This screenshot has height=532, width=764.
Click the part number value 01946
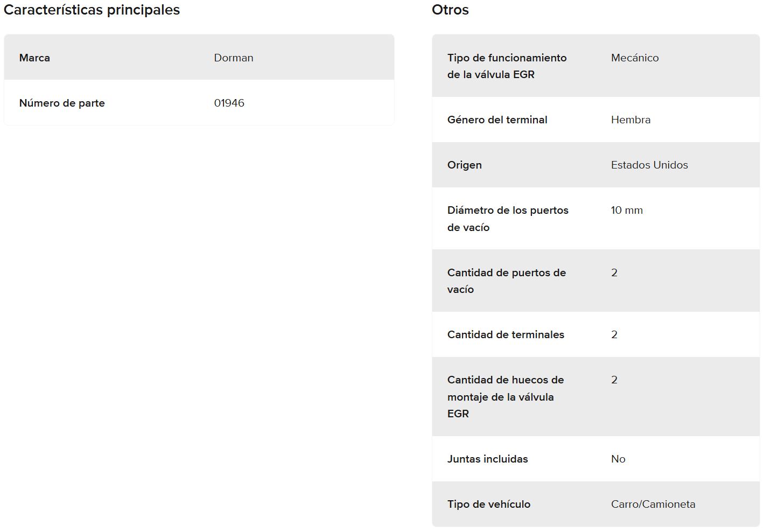pos(229,103)
